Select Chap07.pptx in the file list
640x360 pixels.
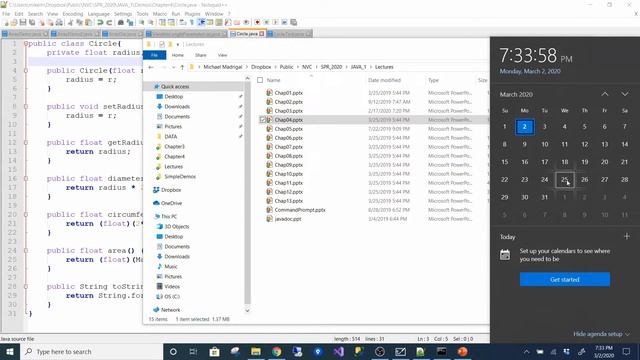[x=289, y=147]
